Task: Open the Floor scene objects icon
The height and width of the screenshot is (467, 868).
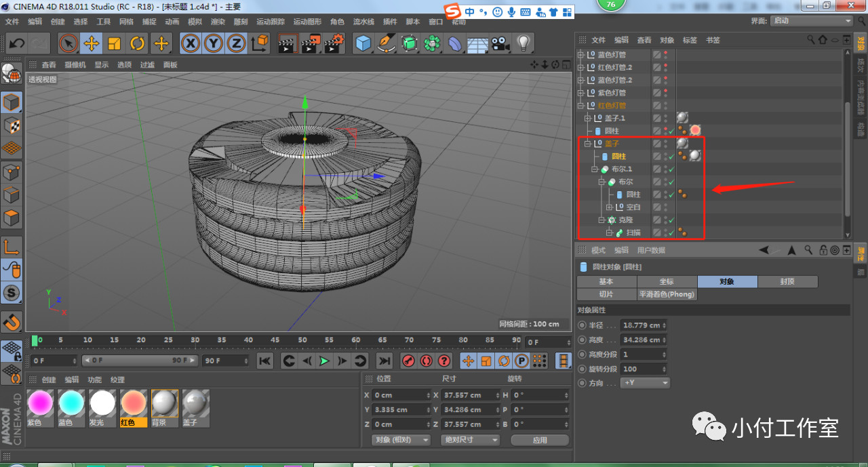Action: 477,44
